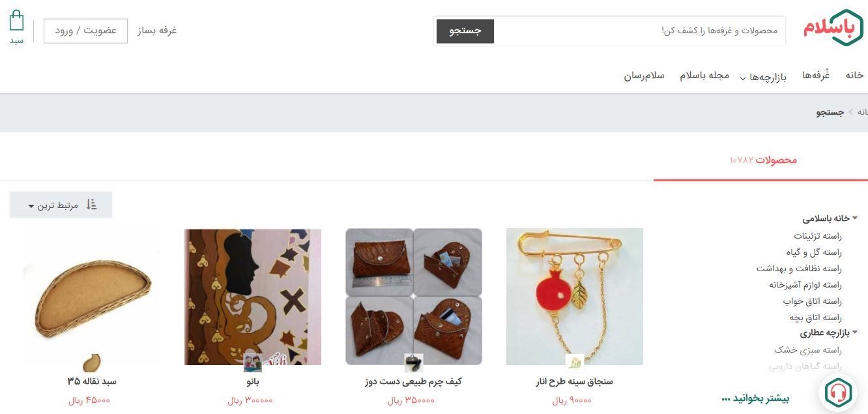Open seller avatar under بانو painting
Image resolution: width=868 pixels, height=414 pixels.
252,362
